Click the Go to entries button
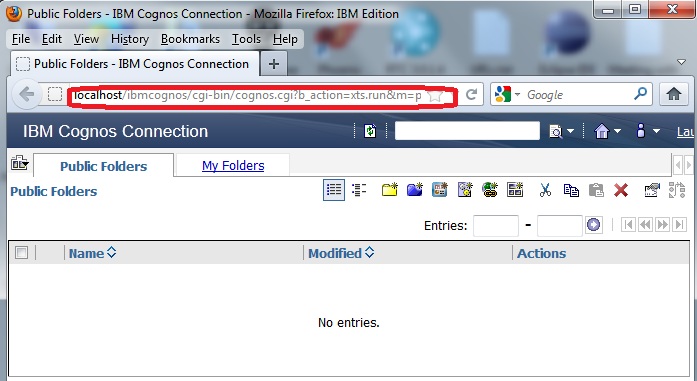Viewport: 697px width, 381px height. pyautogui.click(x=593, y=225)
